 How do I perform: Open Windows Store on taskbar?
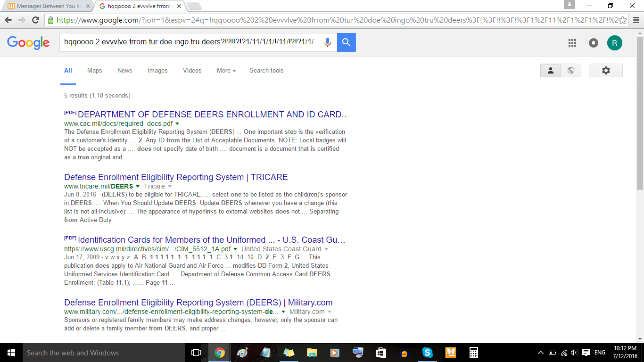point(381,353)
